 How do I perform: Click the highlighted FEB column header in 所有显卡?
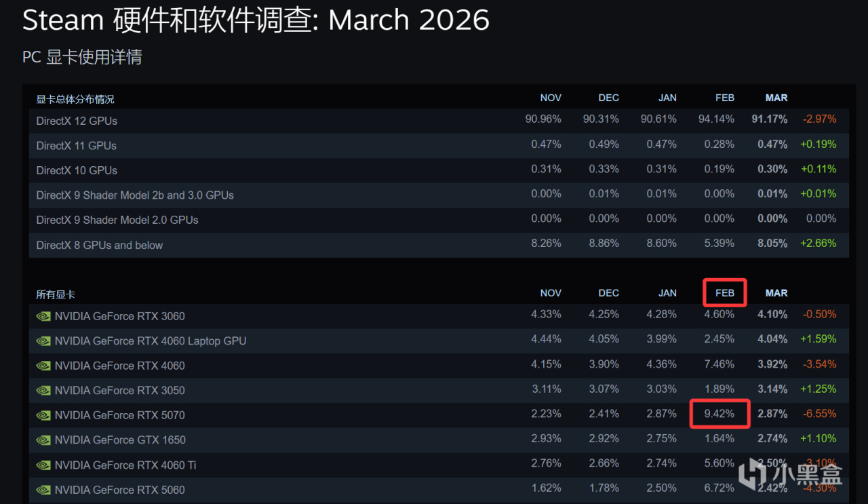click(x=724, y=293)
